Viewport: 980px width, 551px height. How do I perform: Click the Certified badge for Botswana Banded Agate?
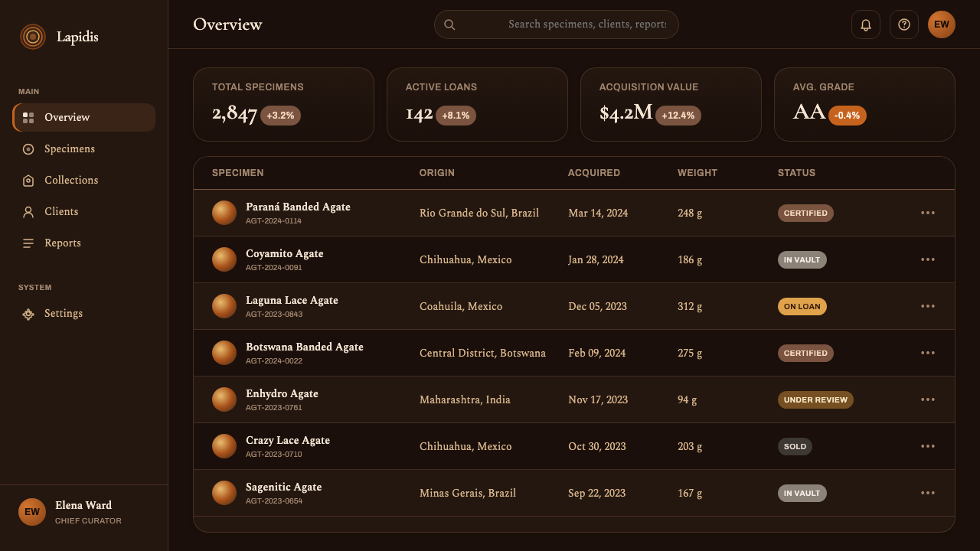(805, 354)
